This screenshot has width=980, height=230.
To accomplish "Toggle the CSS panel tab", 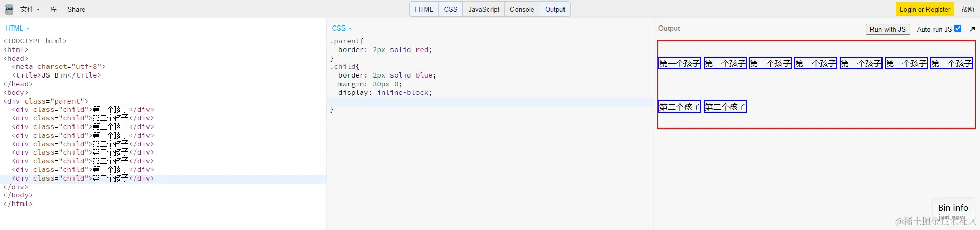I will (x=451, y=9).
